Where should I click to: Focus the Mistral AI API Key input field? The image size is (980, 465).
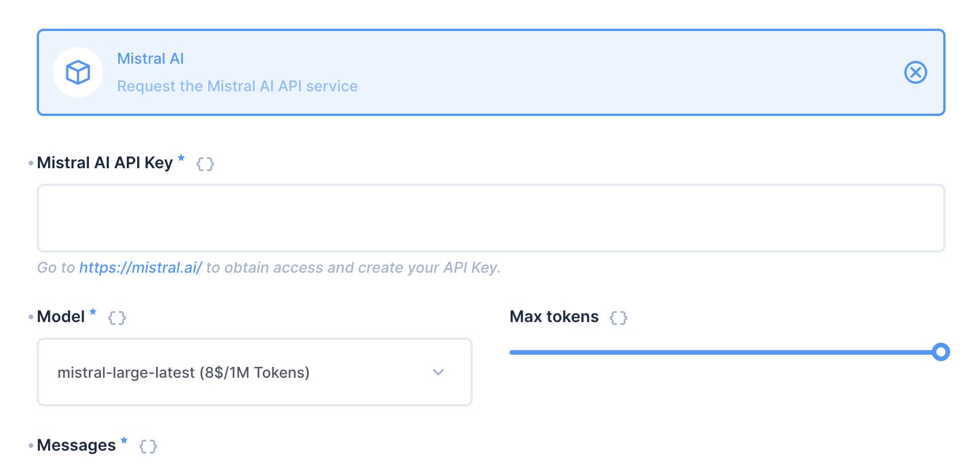[491, 218]
